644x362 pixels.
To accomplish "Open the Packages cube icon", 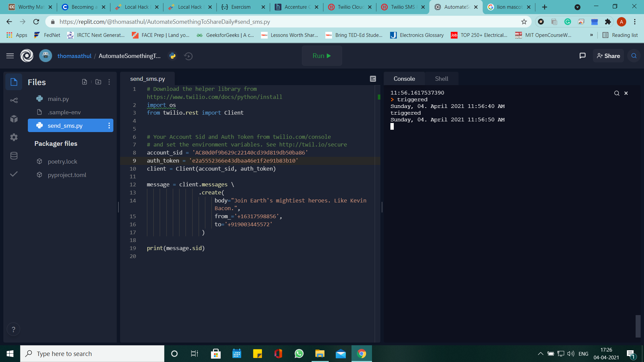I will 14,119.
